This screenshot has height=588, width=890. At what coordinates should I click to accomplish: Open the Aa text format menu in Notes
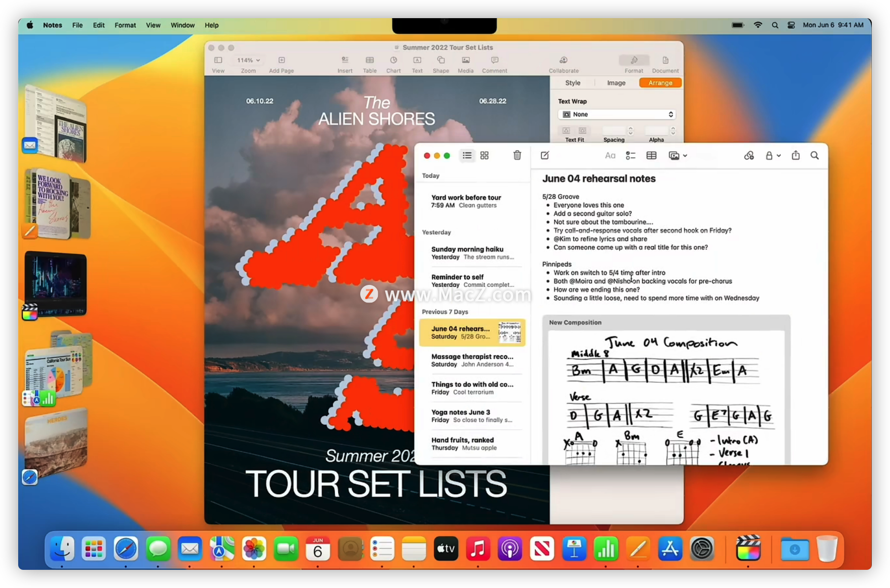tap(610, 155)
